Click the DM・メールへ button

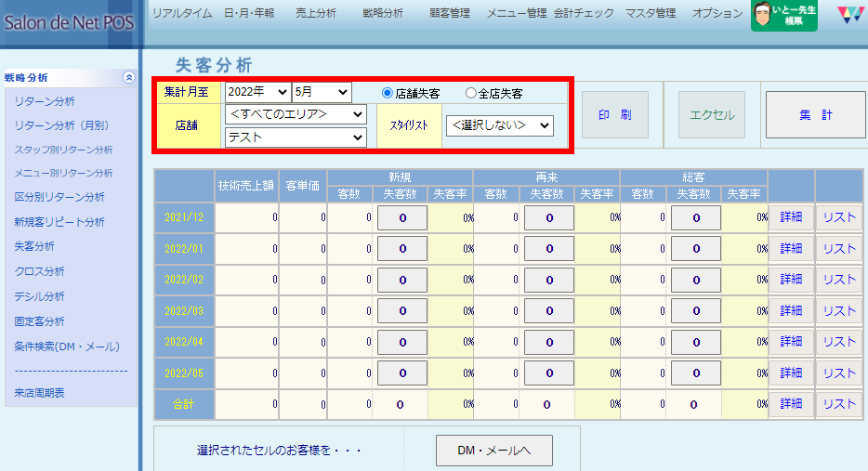[x=493, y=451]
